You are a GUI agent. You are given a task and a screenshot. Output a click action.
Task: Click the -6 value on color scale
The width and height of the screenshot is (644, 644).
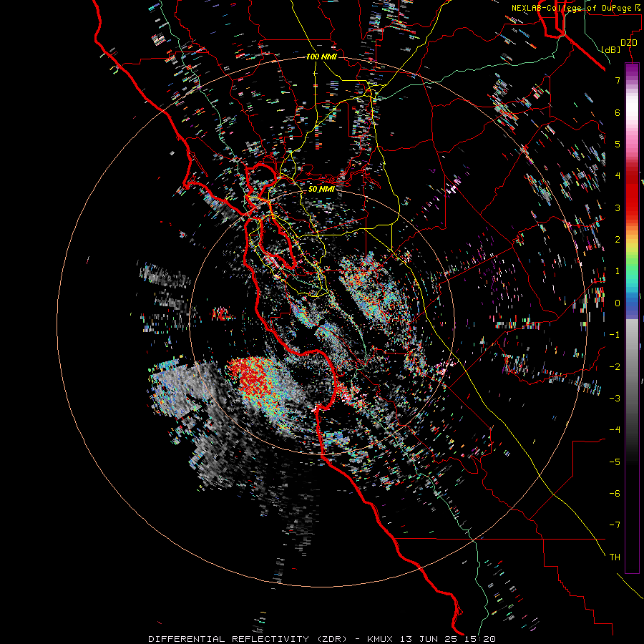[615, 493]
